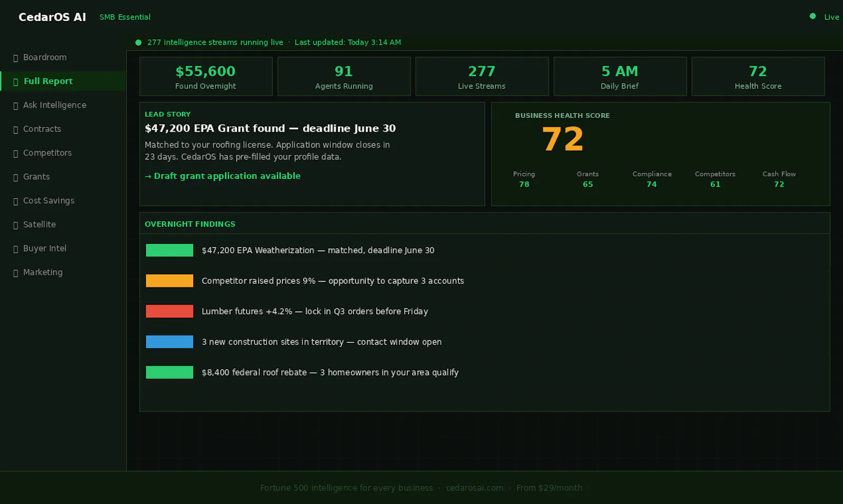Open cedarosai.com footer link
843x504 pixels.
[474, 488]
